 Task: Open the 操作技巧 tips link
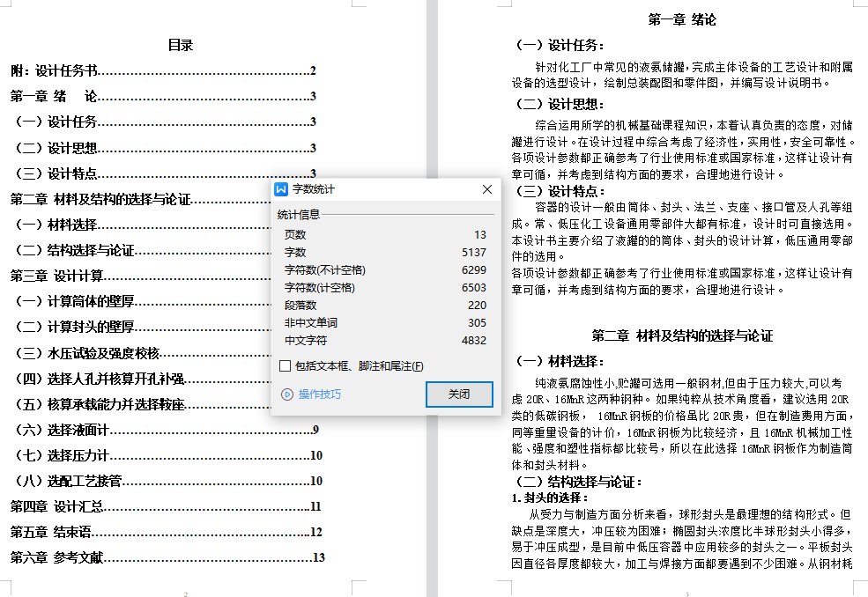click(x=319, y=394)
